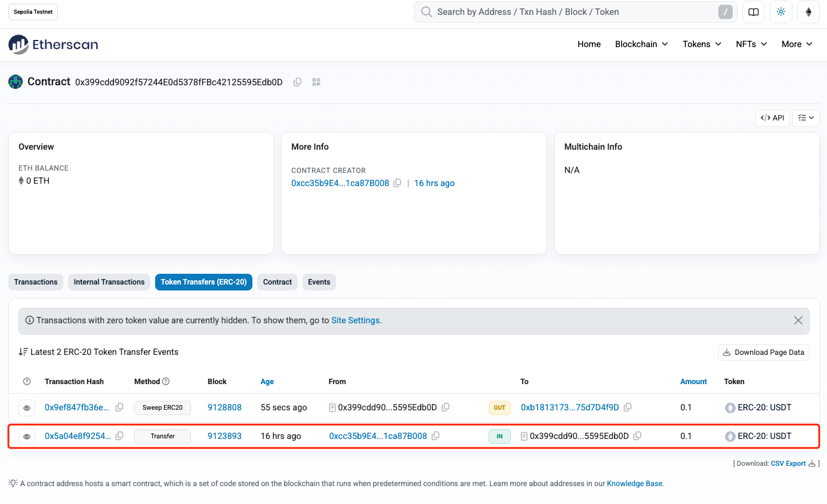Expand the NFTs menu
827x504 pixels.
[x=751, y=44]
